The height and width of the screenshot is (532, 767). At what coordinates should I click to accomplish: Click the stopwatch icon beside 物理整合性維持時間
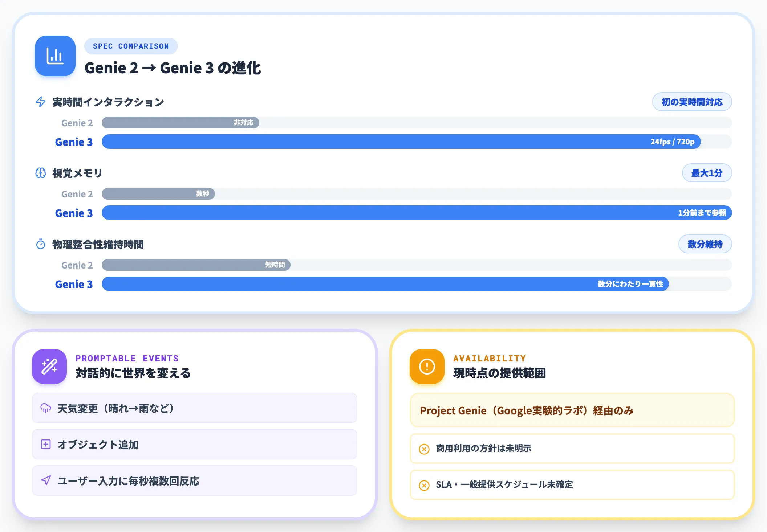(41, 244)
